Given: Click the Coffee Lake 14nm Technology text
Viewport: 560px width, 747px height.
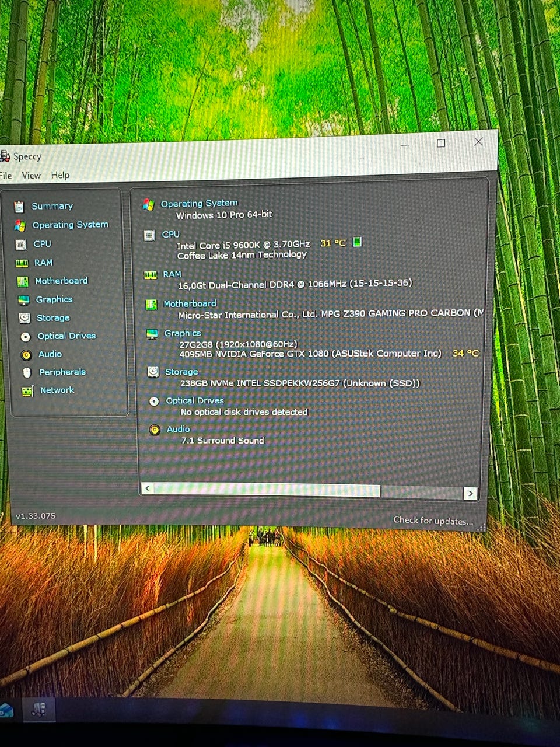Looking at the screenshot, I should point(242,255).
